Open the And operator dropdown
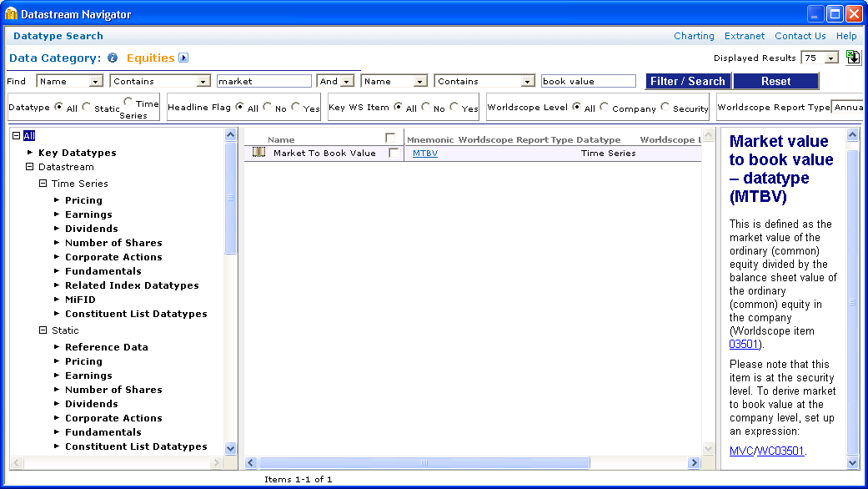 347,82
